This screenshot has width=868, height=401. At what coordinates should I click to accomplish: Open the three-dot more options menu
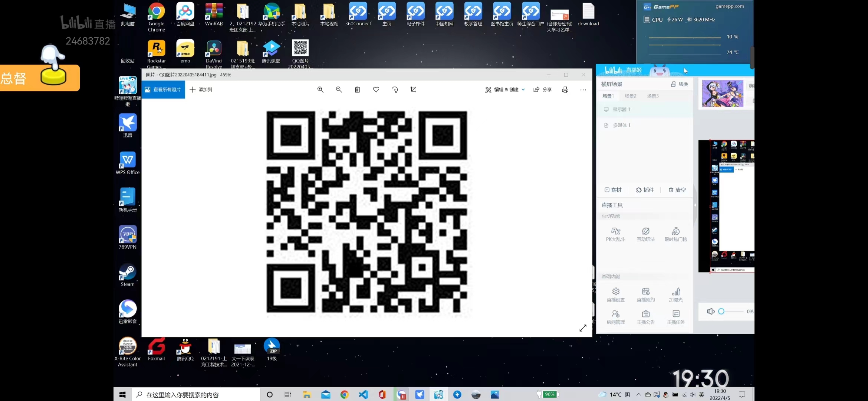pos(583,89)
